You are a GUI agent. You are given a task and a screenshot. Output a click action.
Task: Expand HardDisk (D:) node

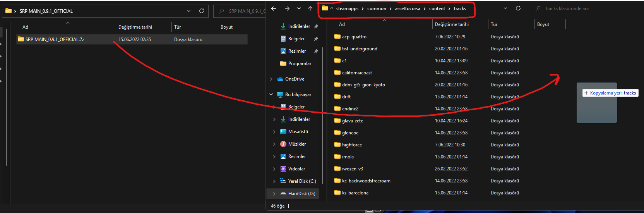[x=274, y=194]
